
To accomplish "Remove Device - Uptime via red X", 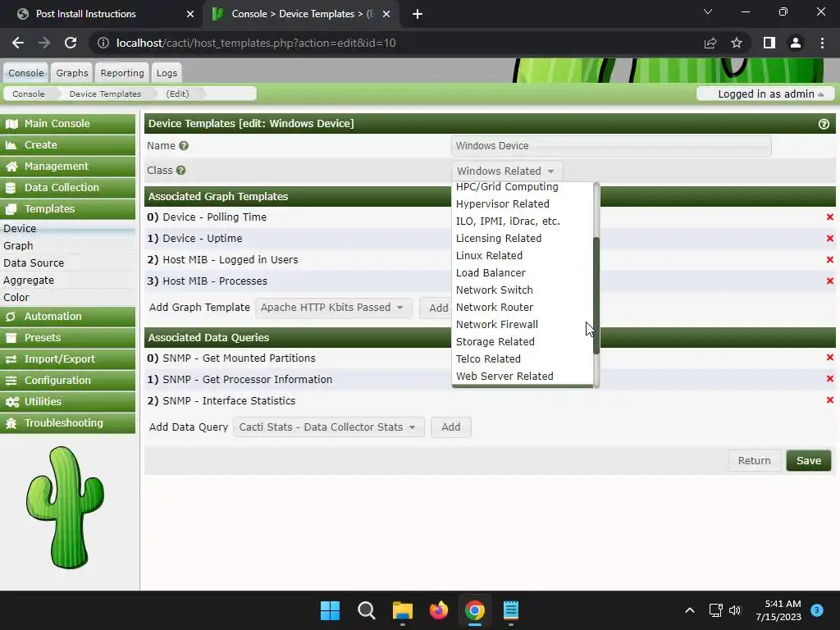I will [830, 239].
